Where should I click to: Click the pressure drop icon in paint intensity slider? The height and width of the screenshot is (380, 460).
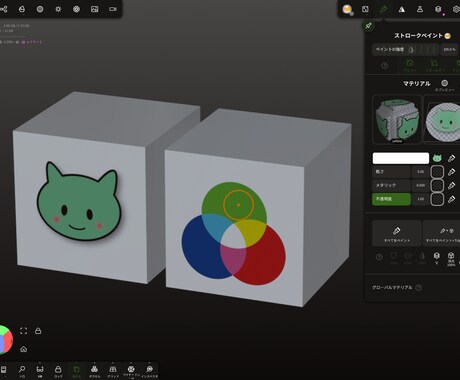tap(411, 50)
